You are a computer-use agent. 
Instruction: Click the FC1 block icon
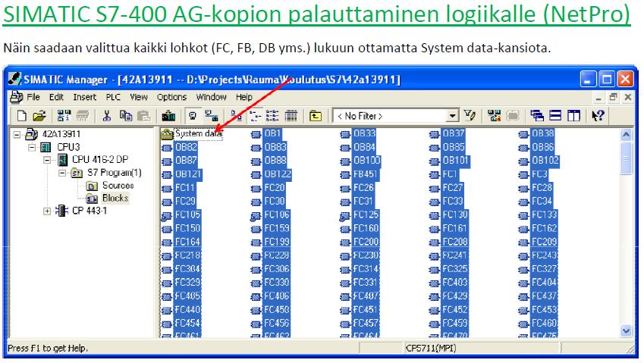click(435, 175)
